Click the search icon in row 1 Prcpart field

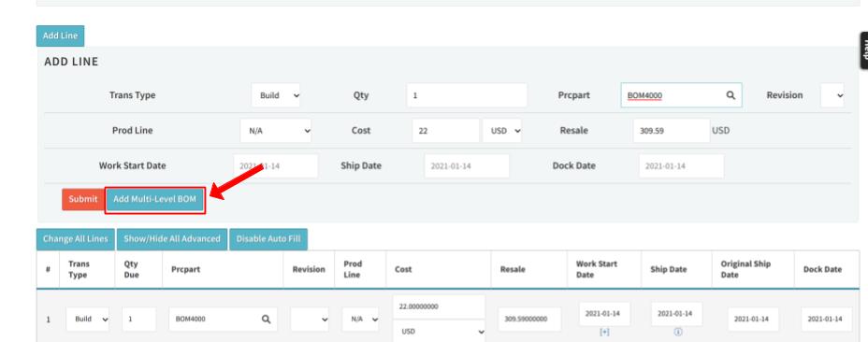(x=266, y=320)
